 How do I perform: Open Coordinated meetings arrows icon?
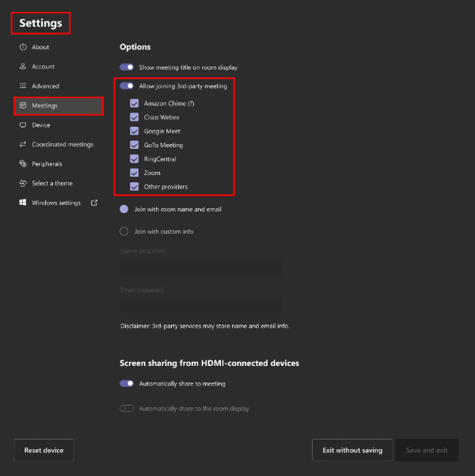coord(23,144)
